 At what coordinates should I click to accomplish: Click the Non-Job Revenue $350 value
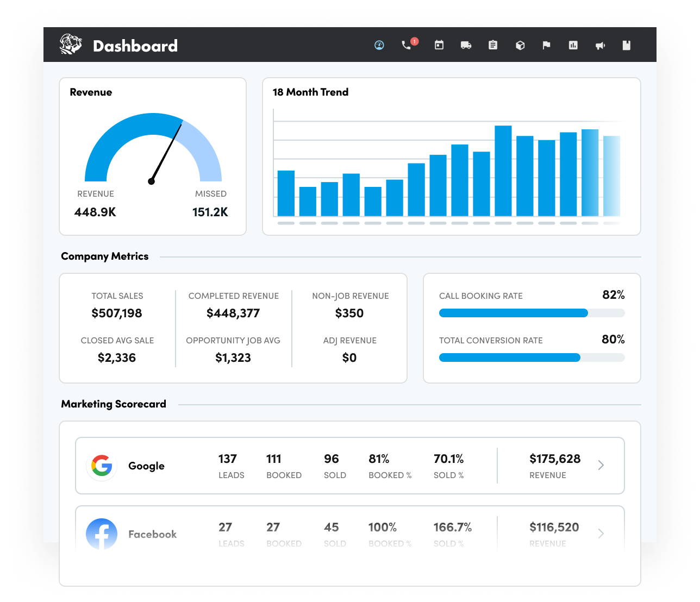[349, 313]
